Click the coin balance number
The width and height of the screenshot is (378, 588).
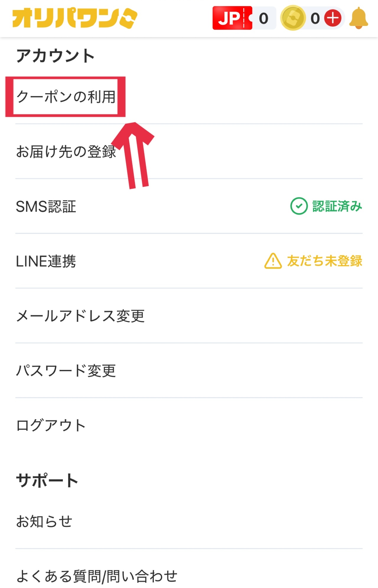[x=315, y=18]
